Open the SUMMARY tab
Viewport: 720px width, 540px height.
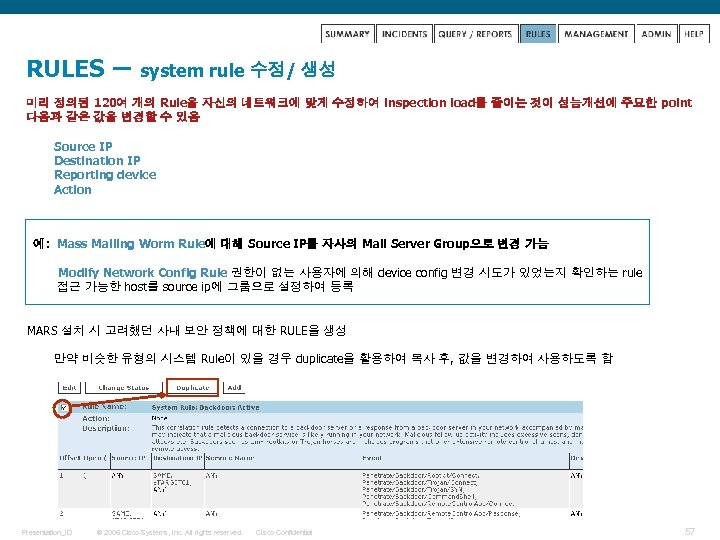(x=348, y=34)
